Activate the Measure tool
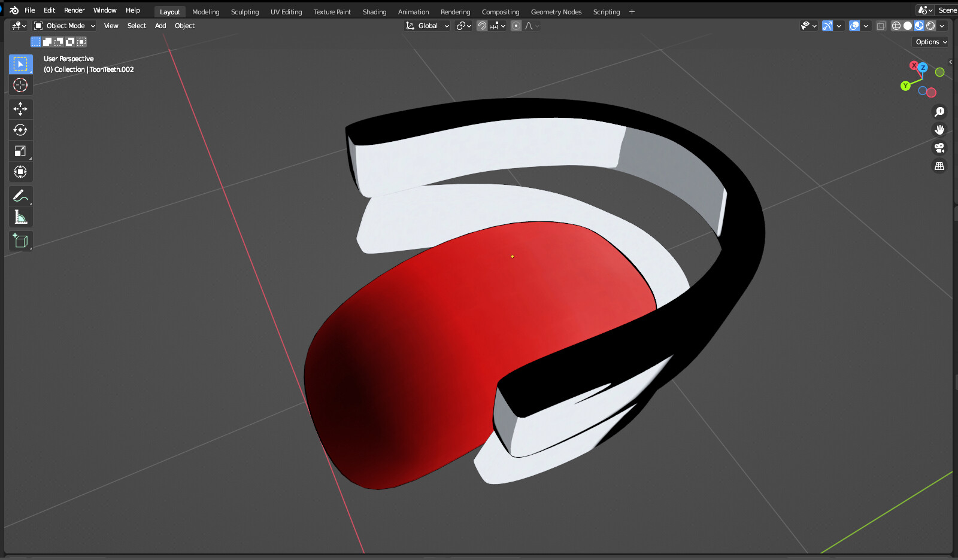The width and height of the screenshot is (958, 560). click(x=20, y=217)
